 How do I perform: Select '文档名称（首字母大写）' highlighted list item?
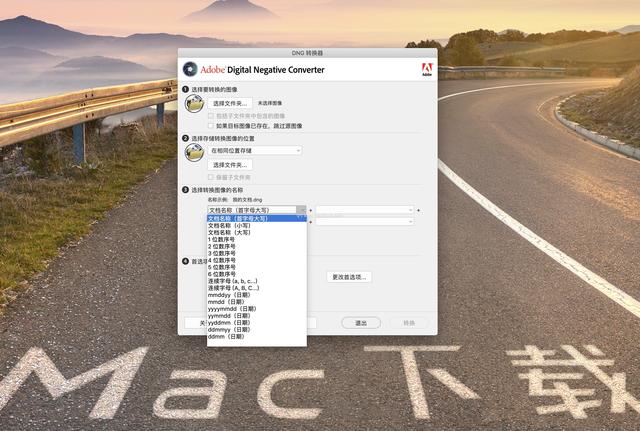coord(257,218)
